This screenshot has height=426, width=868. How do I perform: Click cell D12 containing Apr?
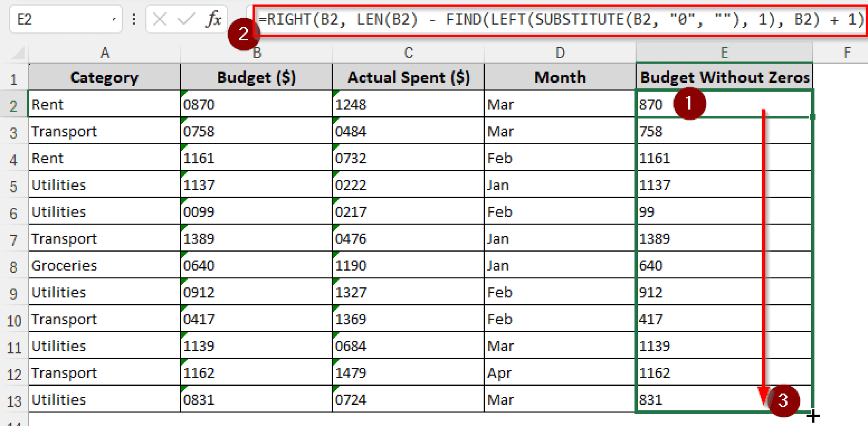pos(559,373)
